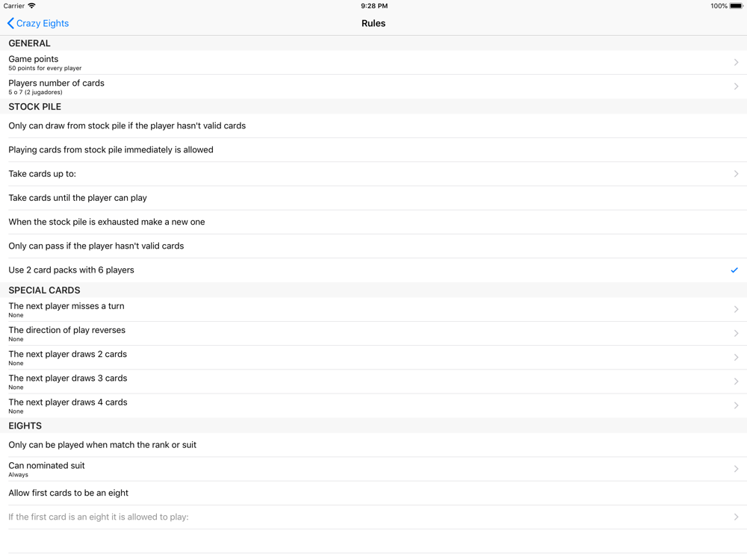Image resolution: width=747 pixels, height=560 pixels.
Task: Click the EIGHTS section header
Action: point(25,426)
